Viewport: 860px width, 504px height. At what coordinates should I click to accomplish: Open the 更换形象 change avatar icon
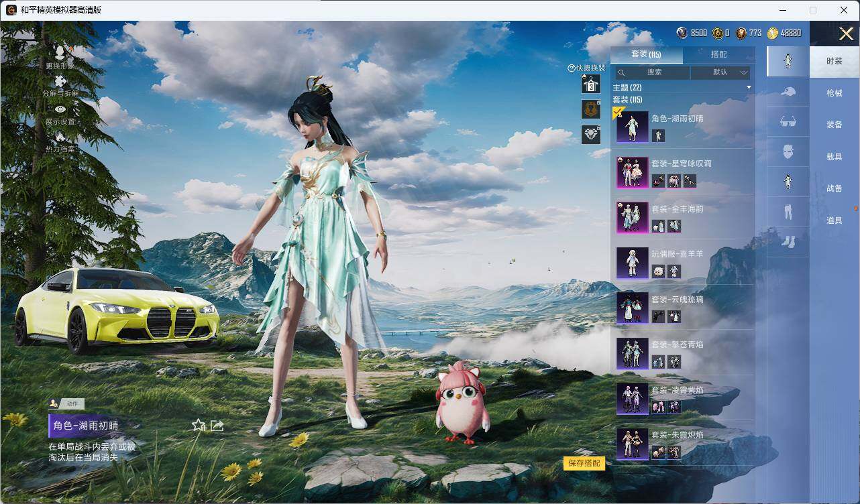(60, 53)
